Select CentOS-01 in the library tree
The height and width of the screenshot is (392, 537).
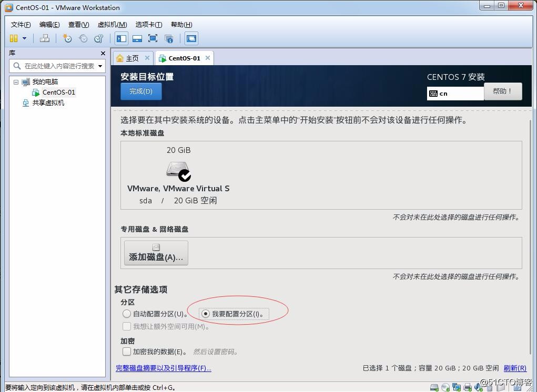[x=58, y=92]
